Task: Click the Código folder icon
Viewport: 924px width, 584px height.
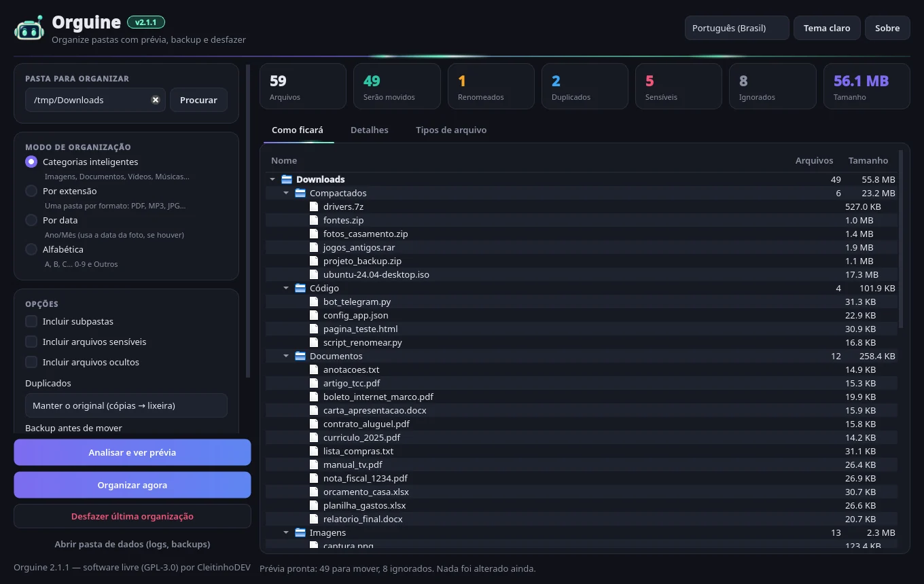Action: tap(300, 288)
